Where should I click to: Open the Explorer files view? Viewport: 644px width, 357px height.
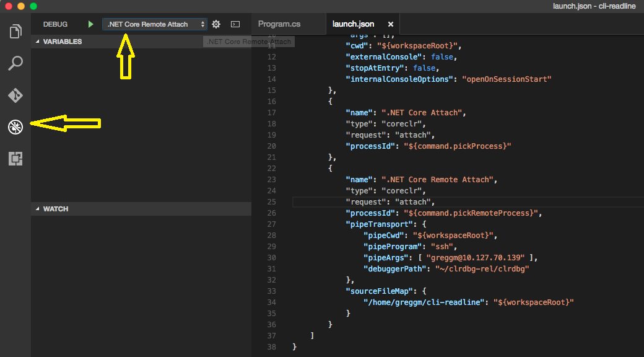(15, 31)
